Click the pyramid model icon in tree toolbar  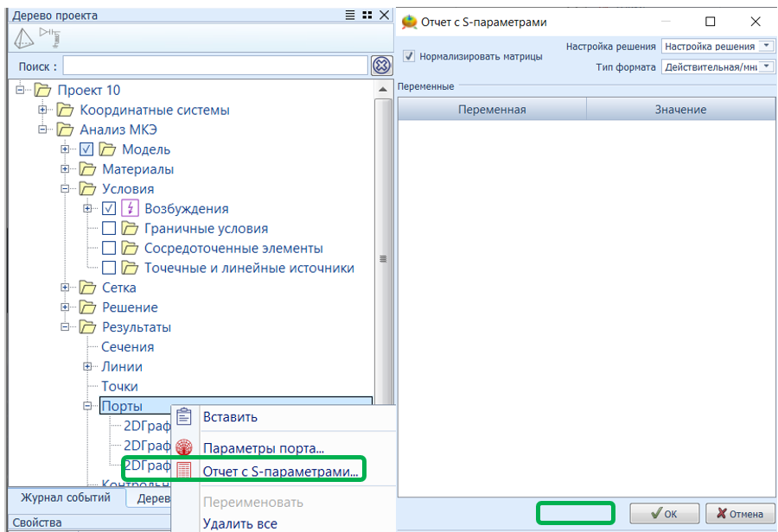(x=24, y=37)
